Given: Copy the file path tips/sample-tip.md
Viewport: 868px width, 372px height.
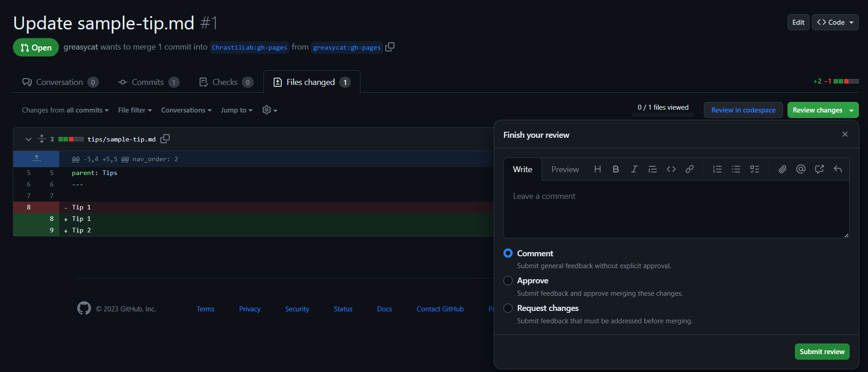Looking at the screenshot, I should pos(165,139).
